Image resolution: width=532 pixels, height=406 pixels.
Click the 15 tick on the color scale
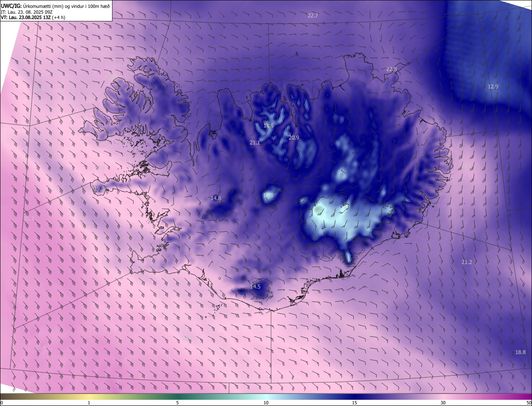coord(355,403)
